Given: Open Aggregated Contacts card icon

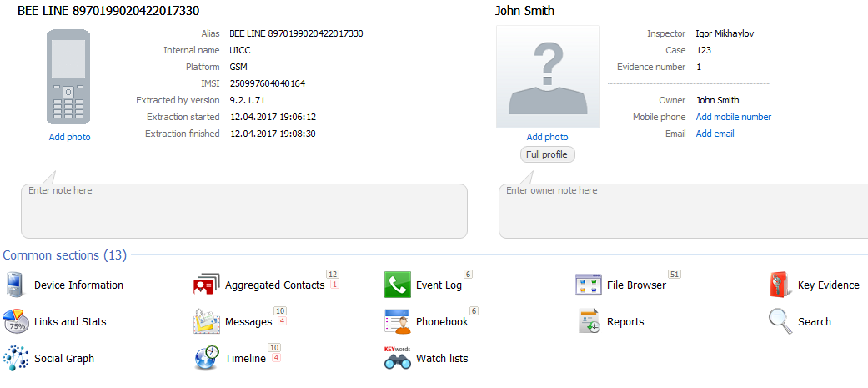Looking at the screenshot, I should click(207, 285).
